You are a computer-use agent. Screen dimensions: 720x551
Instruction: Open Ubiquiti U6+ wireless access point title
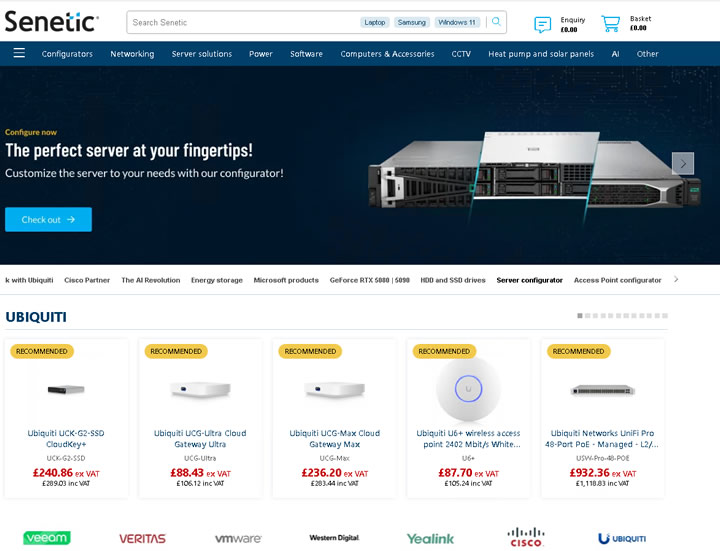468,439
